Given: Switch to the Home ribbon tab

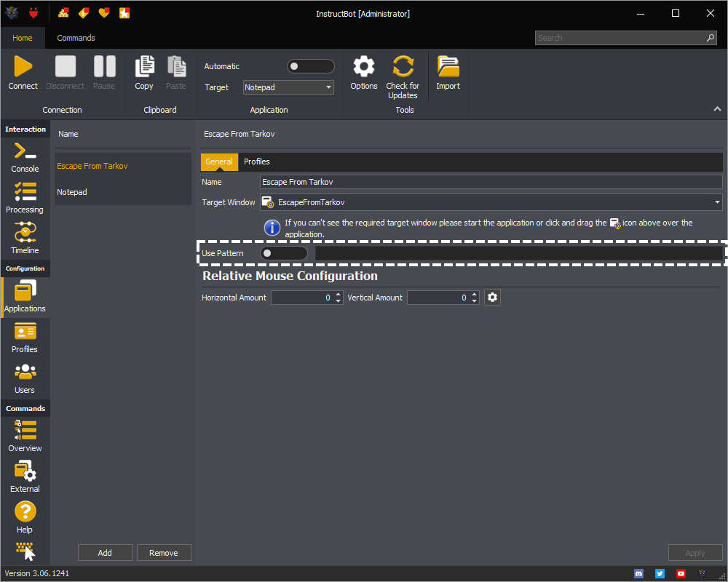Looking at the screenshot, I should pyautogui.click(x=23, y=38).
